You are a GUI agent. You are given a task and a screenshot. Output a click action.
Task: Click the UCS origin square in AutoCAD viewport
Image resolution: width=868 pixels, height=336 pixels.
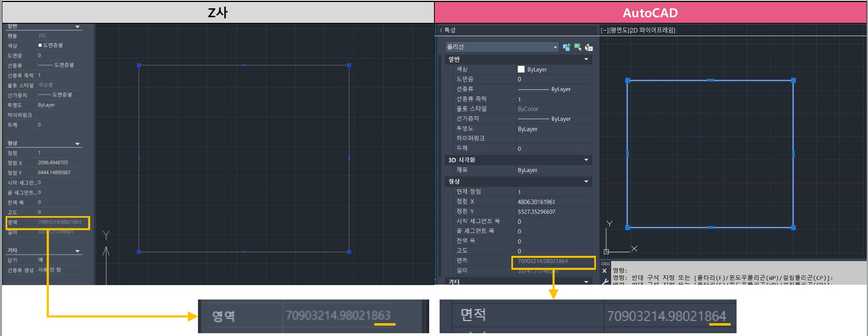point(606,252)
